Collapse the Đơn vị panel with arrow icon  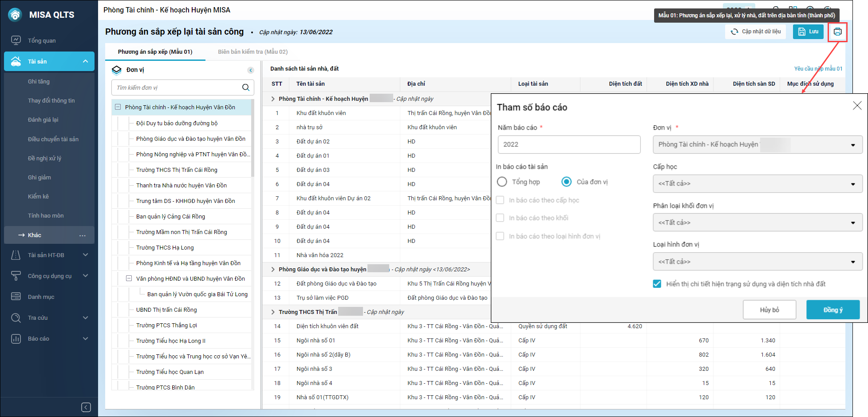click(251, 70)
